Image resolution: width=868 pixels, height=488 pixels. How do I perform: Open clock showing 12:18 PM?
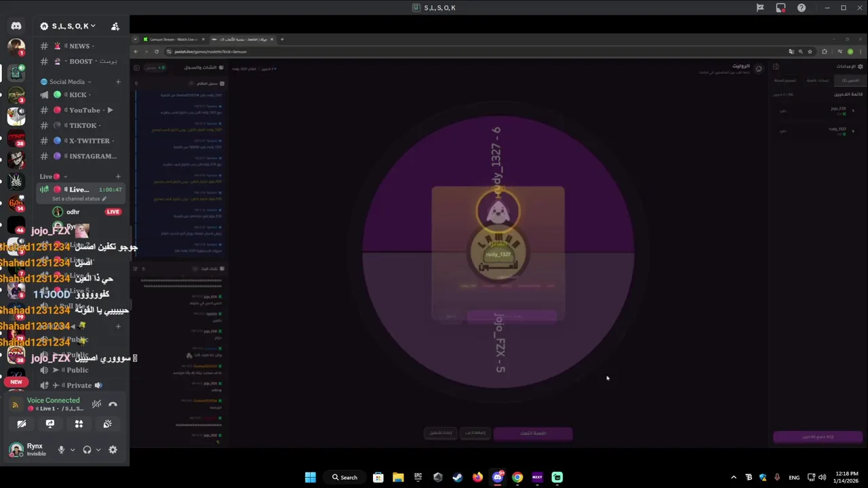pyautogui.click(x=846, y=477)
